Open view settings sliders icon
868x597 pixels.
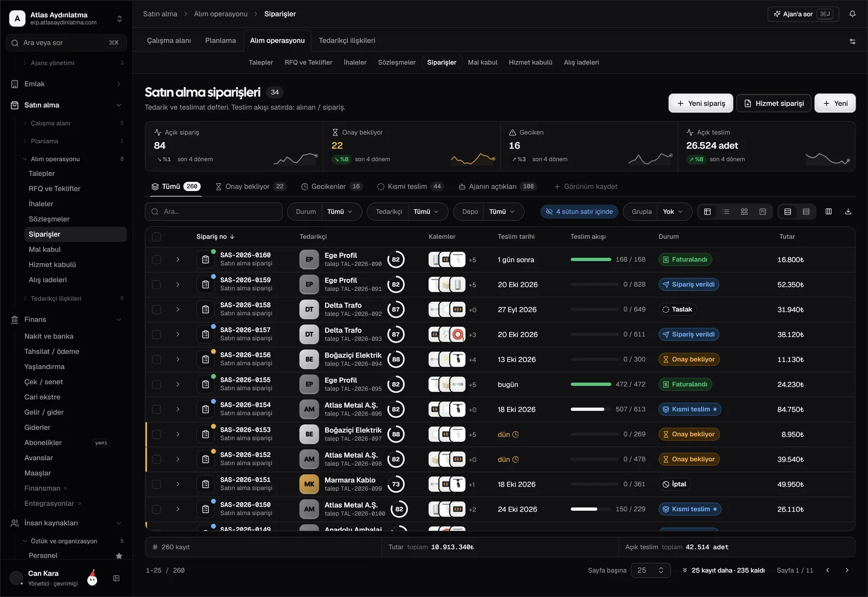[x=852, y=41]
